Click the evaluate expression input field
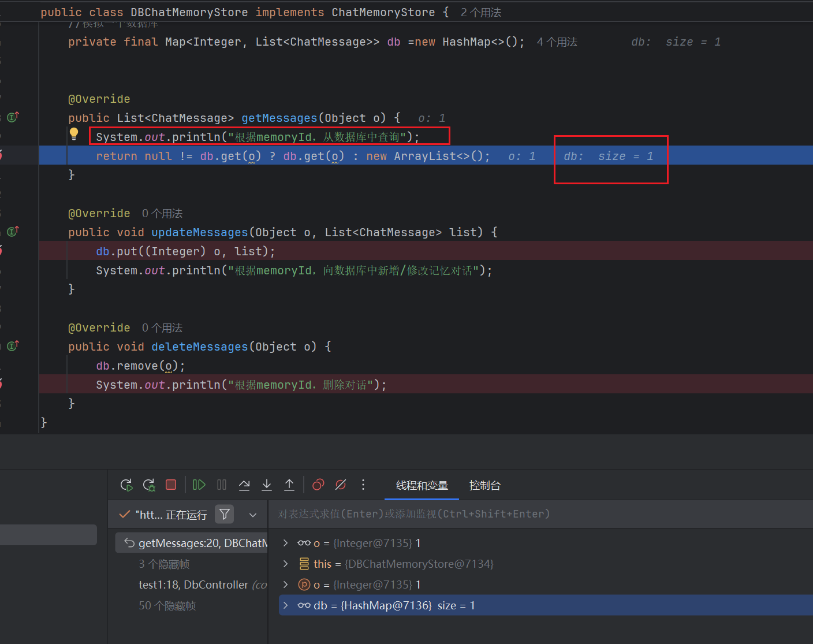813x644 pixels. (x=540, y=514)
